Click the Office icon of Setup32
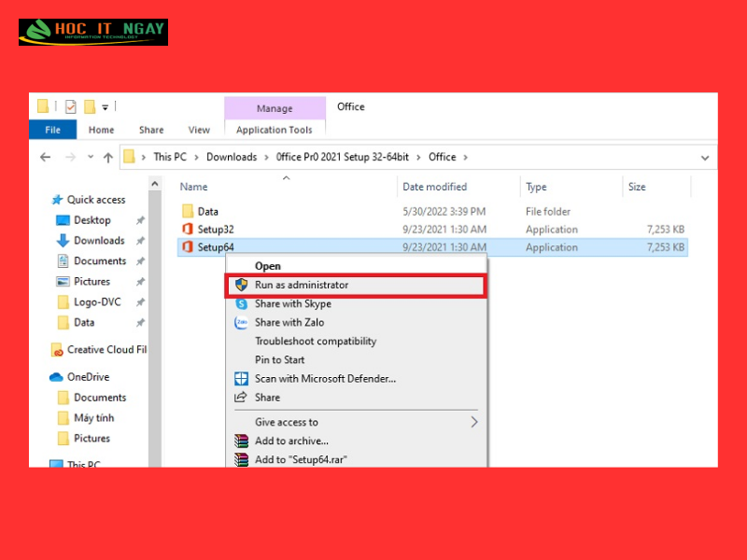This screenshot has width=747, height=560. (x=188, y=229)
